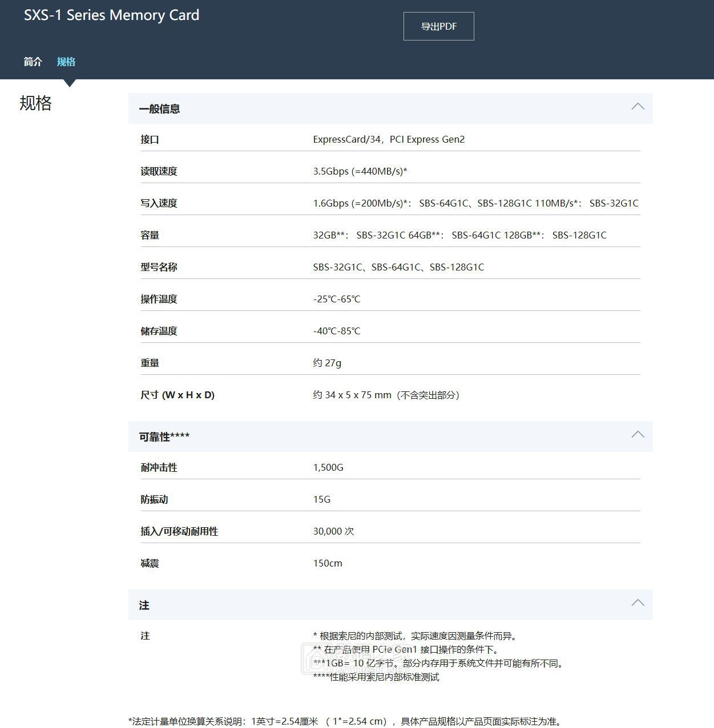Collapse the 可靠性**** section chevron
The height and width of the screenshot is (728, 714).
638,435
